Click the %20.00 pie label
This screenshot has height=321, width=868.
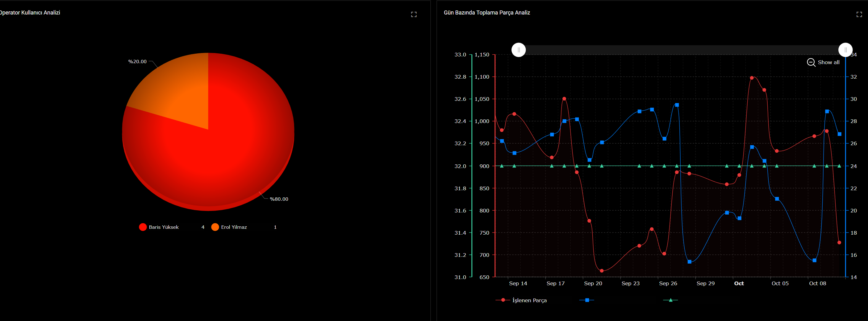(137, 62)
